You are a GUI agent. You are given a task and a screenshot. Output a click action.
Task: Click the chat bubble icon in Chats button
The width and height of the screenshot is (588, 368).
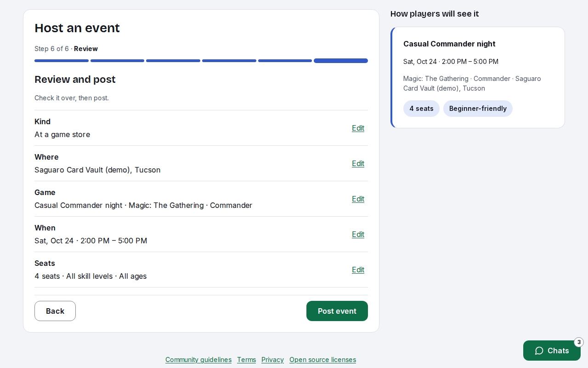pyautogui.click(x=539, y=351)
